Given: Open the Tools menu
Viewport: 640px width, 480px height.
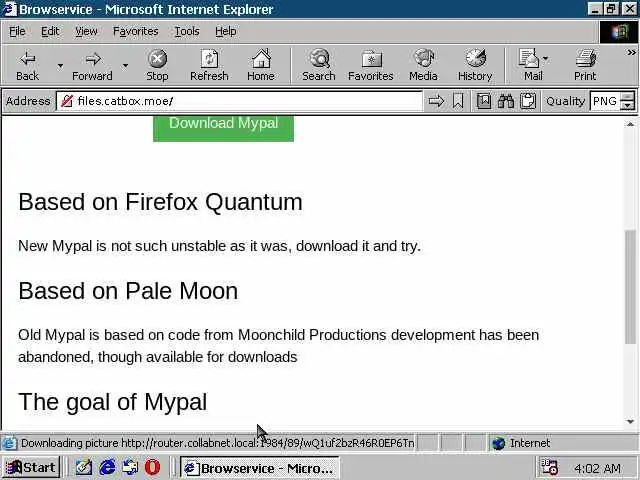Looking at the screenshot, I should [187, 31].
